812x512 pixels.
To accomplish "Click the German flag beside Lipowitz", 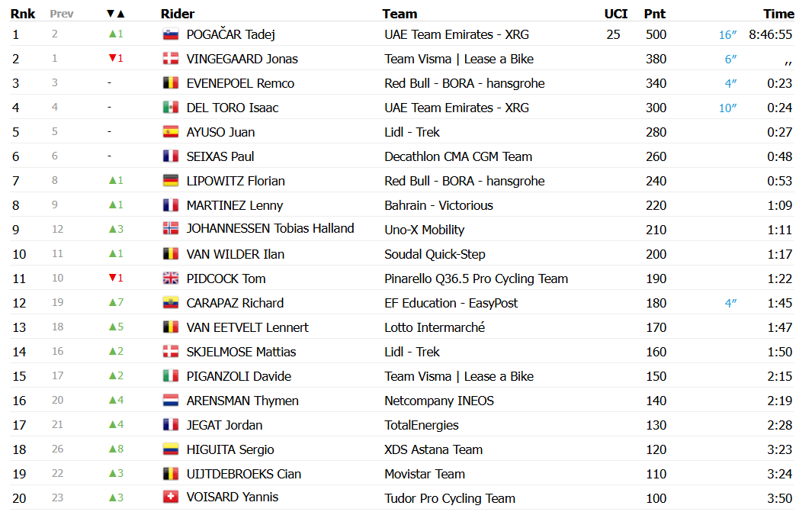I will pos(170,180).
